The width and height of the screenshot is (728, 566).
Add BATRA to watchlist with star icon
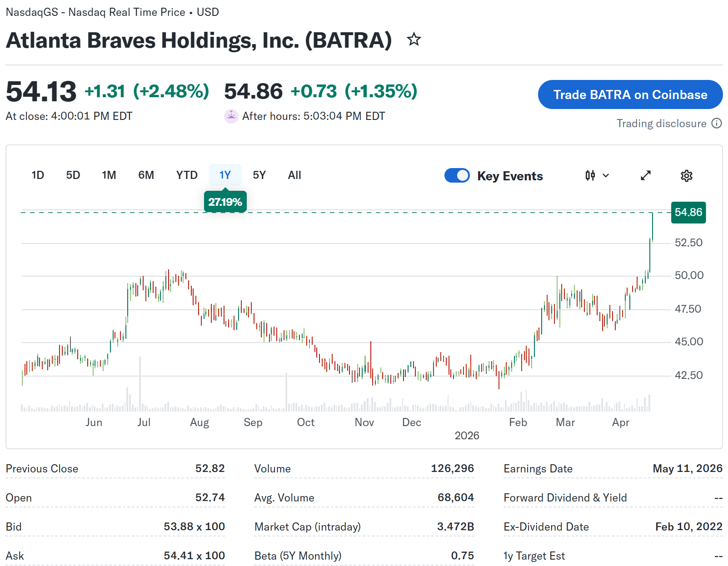point(414,40)
